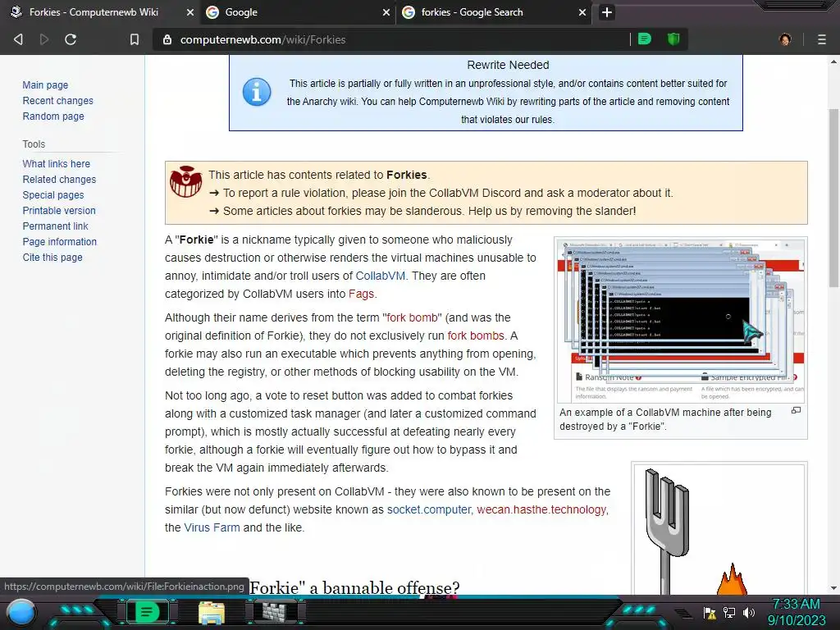The image size is (840, 630).
Task: Click Cite this page link
Action: click(x=52, y=257)
